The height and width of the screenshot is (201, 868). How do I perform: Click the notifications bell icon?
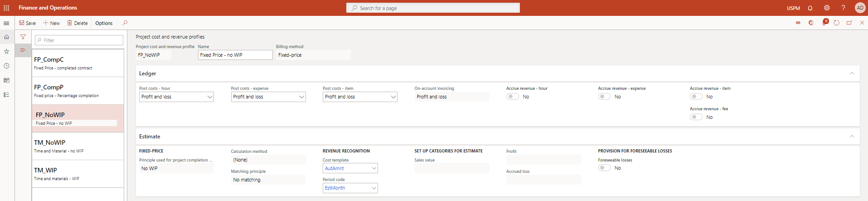[810, 8]
